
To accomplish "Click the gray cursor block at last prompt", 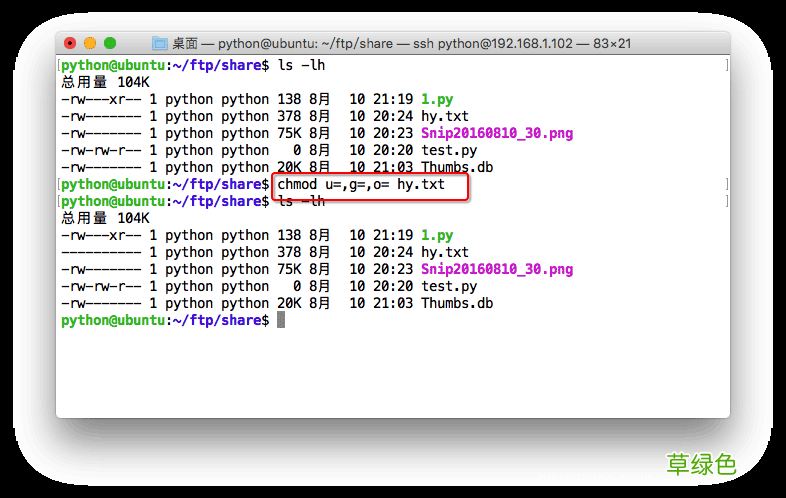I will click(x=281, y=320).
